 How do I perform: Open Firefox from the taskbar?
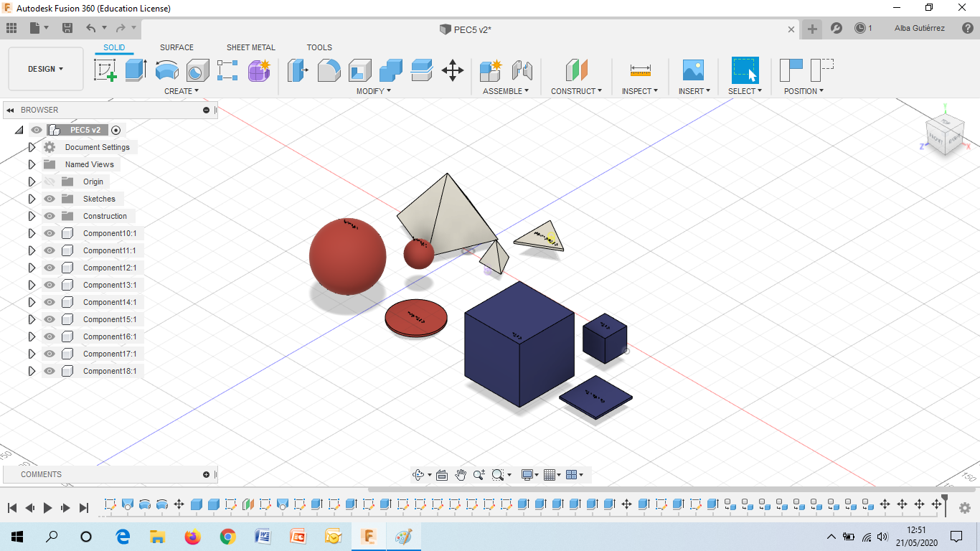coord(192,536)
